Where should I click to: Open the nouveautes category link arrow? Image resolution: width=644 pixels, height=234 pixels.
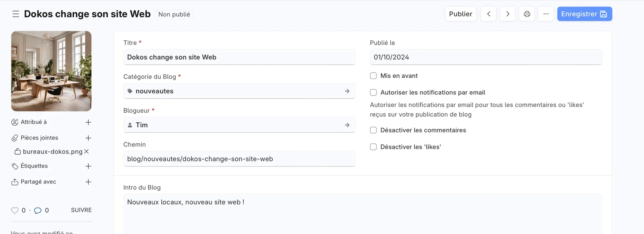pos(347,91)
